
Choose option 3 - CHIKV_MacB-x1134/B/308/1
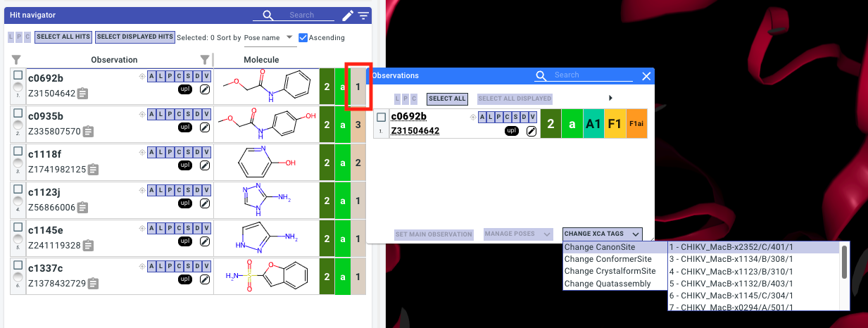tap(753, 259)
